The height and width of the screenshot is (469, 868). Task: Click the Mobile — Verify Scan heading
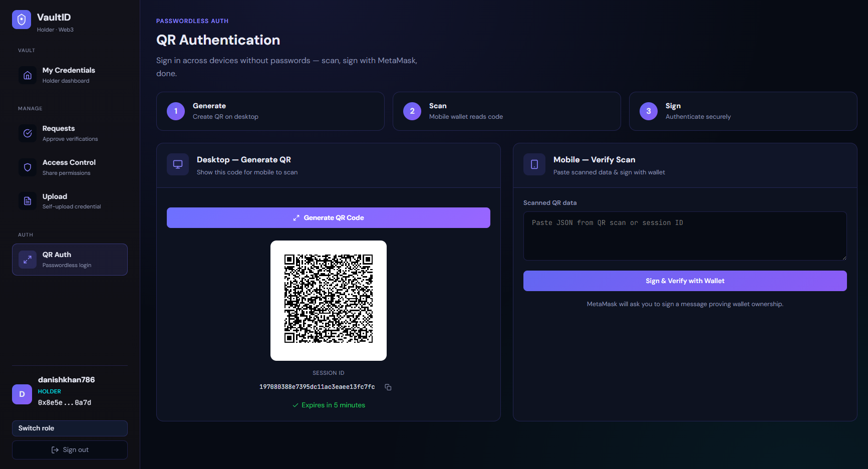pos(595,160)
